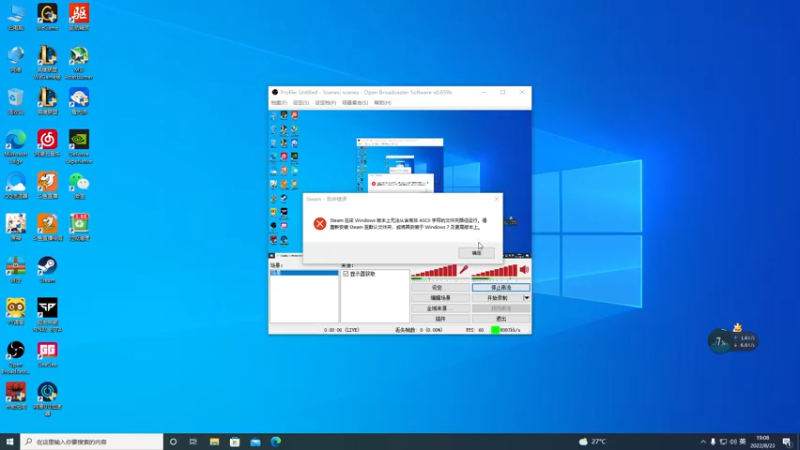Viewport: 800px width, 450px height.
Task: Open Microsoft Edge desktop icon
Action: [x=16, y=147]
